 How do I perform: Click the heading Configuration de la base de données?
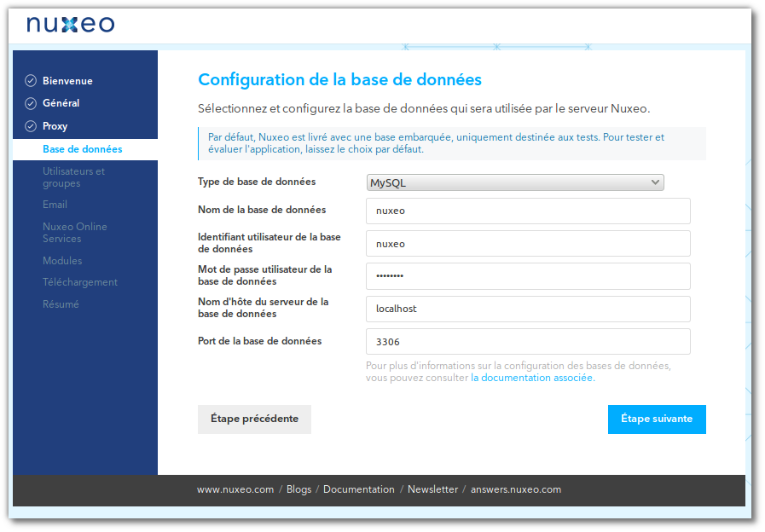(339, 79)
